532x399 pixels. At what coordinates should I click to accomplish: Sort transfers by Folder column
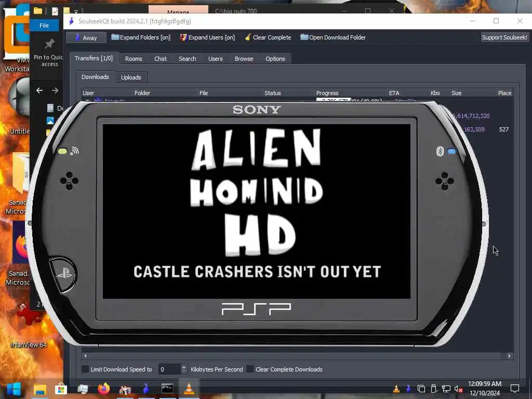point(166,93)
